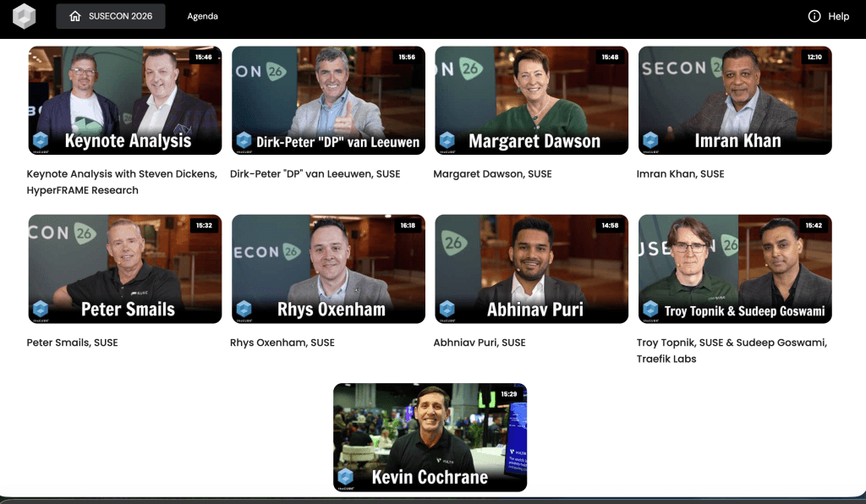
Task: Click the home icon beside SUSECON 2026
Action: 75,16
